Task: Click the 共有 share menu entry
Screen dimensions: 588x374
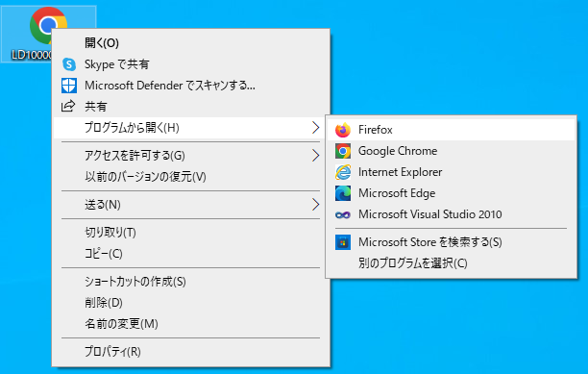Action: [x=191, y=107]
